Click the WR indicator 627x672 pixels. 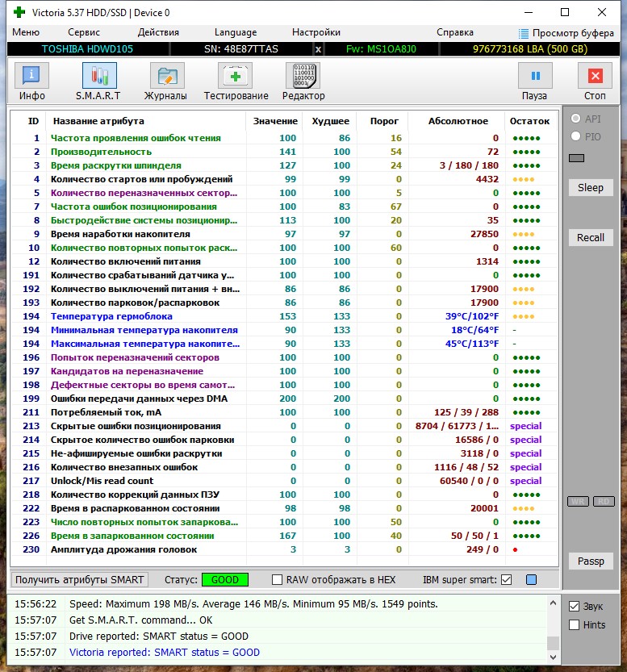pos(578,502)
